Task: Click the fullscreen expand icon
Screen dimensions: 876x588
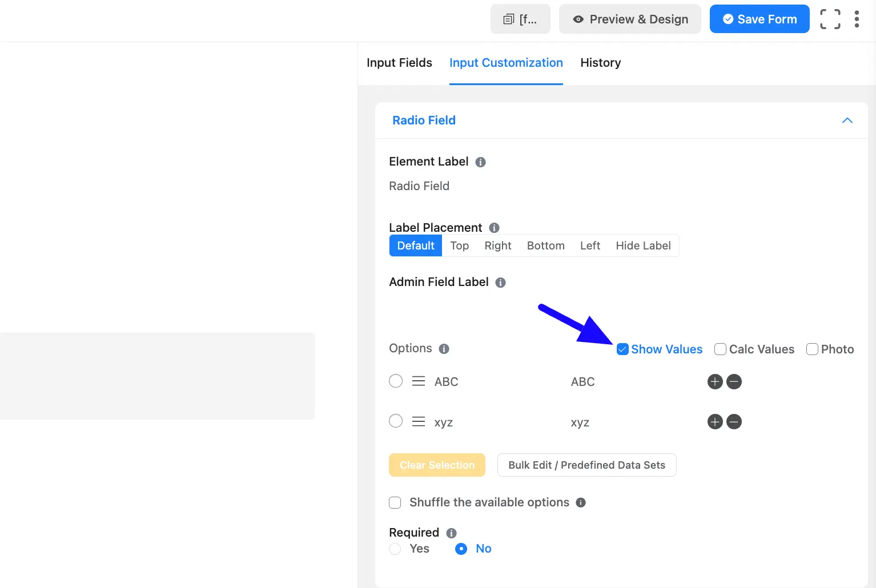Action: (x=830, y=19)
